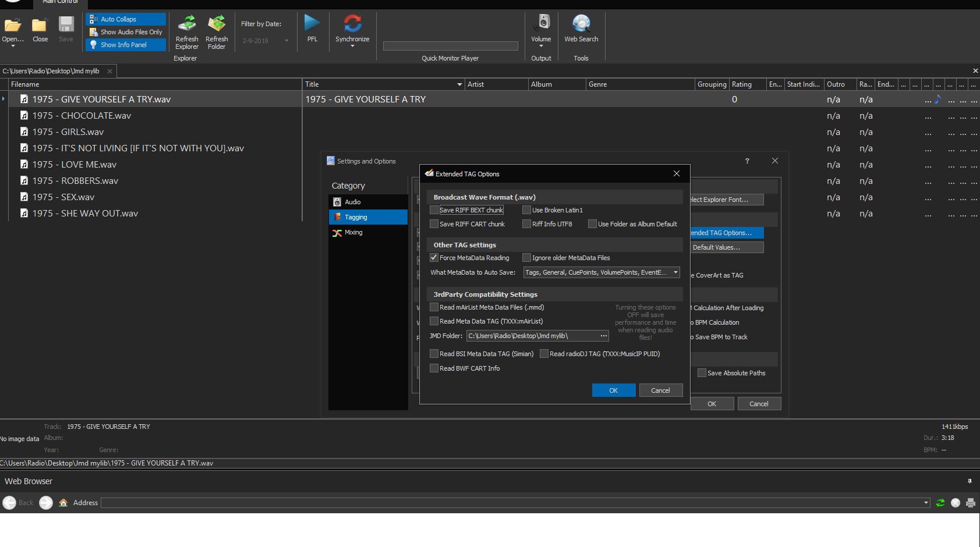Click Cancel in Settings and Options window

(759, 404)
